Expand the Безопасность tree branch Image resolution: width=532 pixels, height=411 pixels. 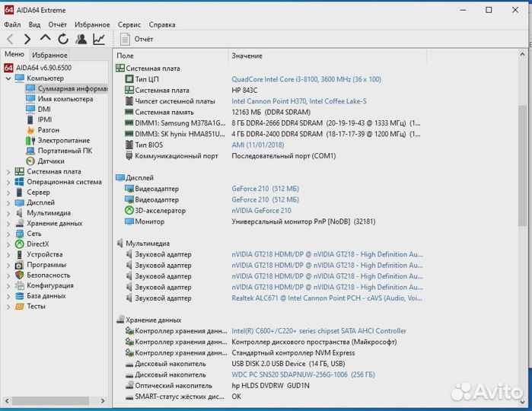click(8, 276)
